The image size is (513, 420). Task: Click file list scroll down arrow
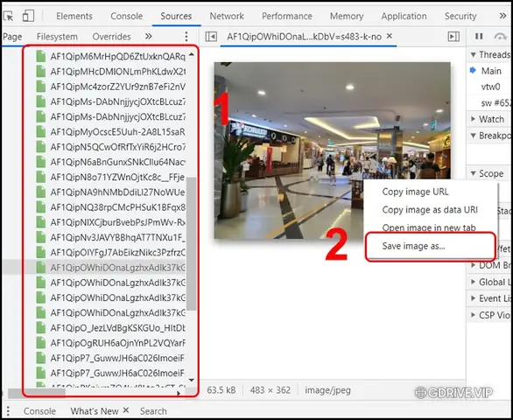click(x=192, y=380)
